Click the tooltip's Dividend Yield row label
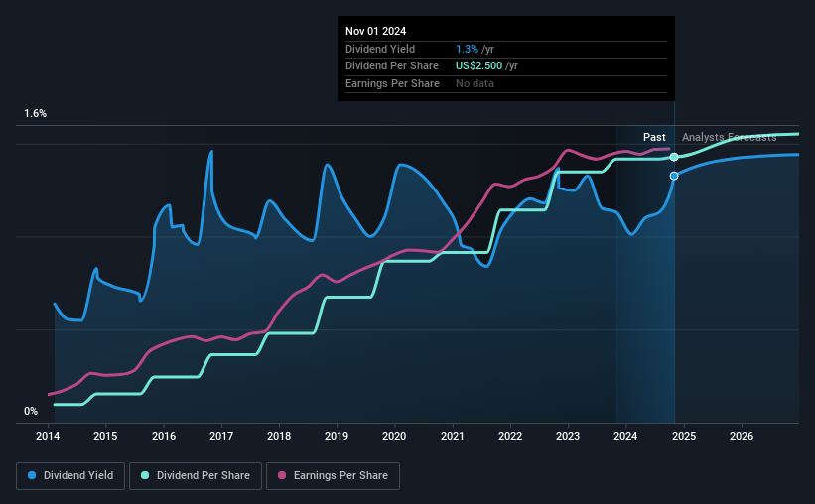The height and width of the screenshot is (504, 815). 380,49
